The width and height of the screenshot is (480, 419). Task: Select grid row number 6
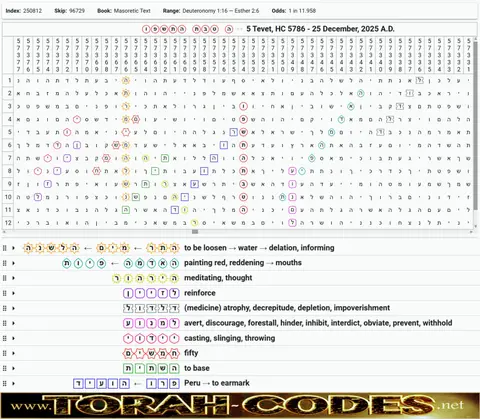coord(9,145)
